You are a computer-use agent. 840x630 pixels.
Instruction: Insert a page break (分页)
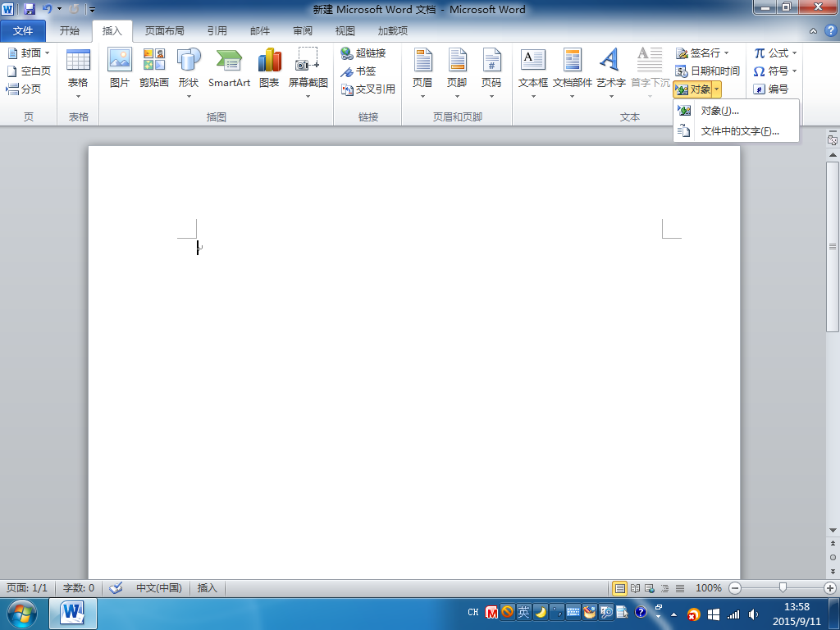click(x=24, y=89)
